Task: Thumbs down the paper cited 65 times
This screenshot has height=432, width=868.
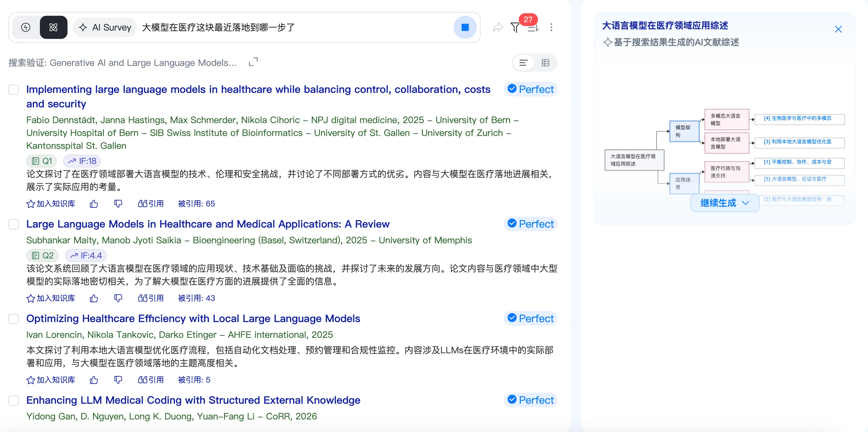Action: click(118, 203)
